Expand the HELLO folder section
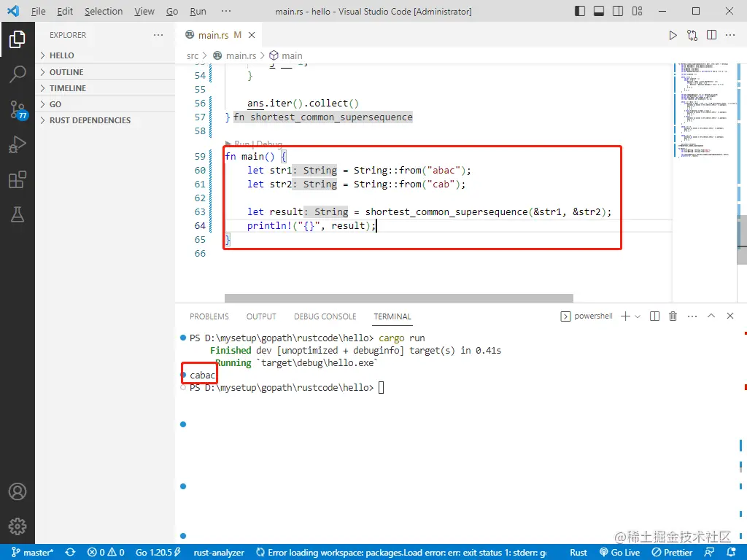This screenshot has height=560, width=747. tap(105, 55)
